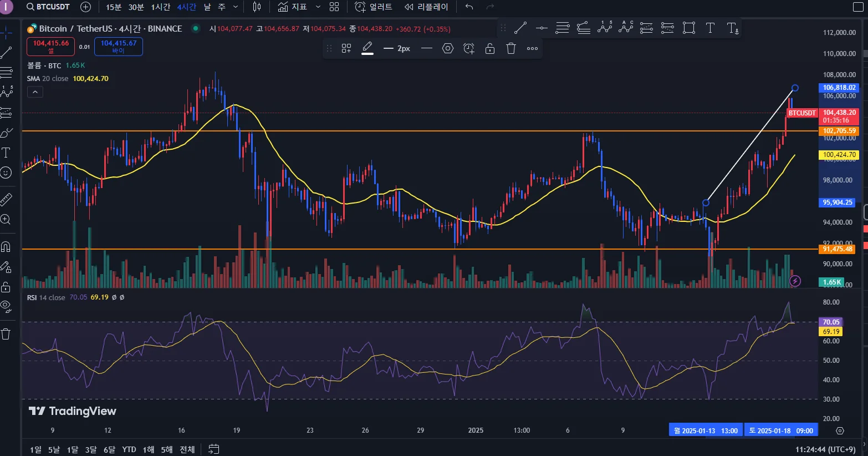Collapse the indicator legend chevron
Viewport: 868px width, 456px height.
(35, 92)
